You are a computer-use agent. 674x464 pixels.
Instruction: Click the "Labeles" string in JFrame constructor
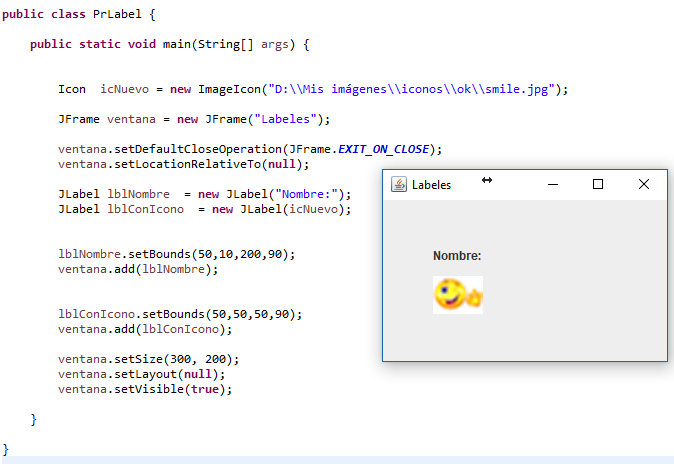point(291,119)
